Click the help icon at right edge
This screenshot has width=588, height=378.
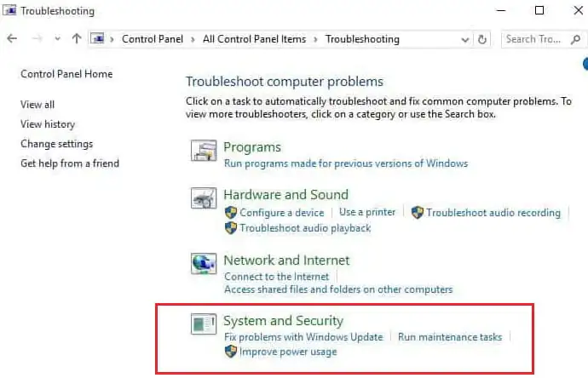tap(585, 64)
